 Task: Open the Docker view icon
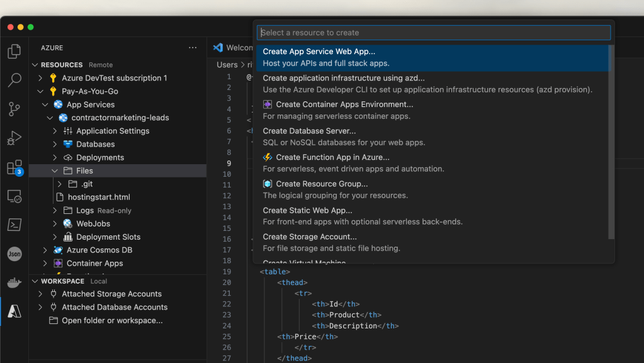point(14,282)
